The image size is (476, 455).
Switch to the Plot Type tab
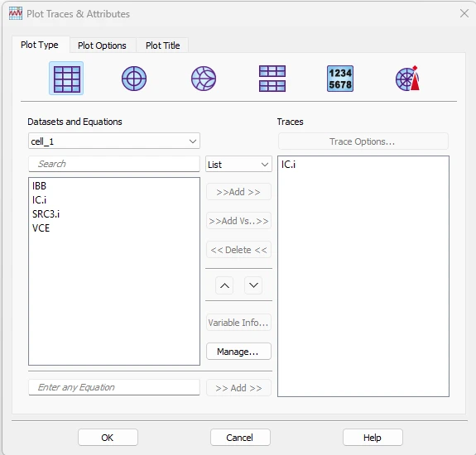(x=40, y=45)
